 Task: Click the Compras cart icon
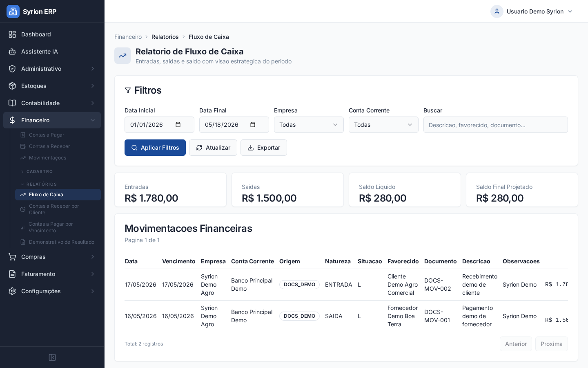click(x=12, y=257)
